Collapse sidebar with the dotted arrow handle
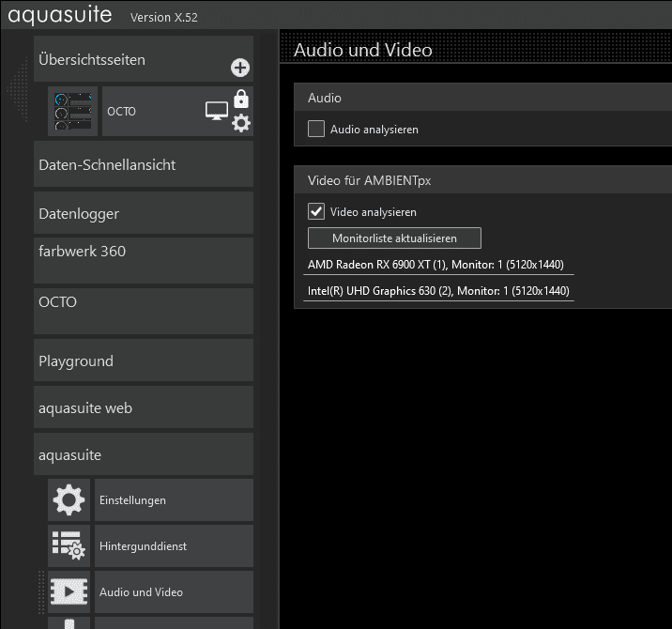The width and height of the screenshot is (672, 629). [x=18, y=90]
